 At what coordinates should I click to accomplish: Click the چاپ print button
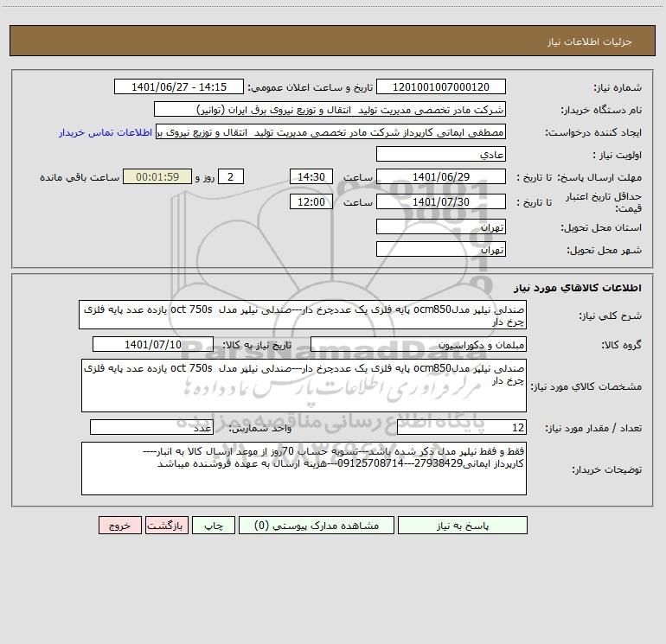point(214,525)
